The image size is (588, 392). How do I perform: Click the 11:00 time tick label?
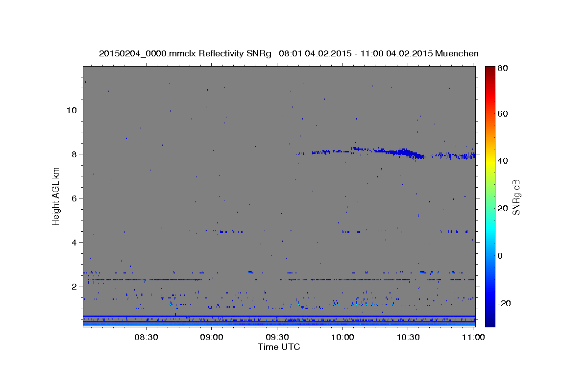coord(473,337)
